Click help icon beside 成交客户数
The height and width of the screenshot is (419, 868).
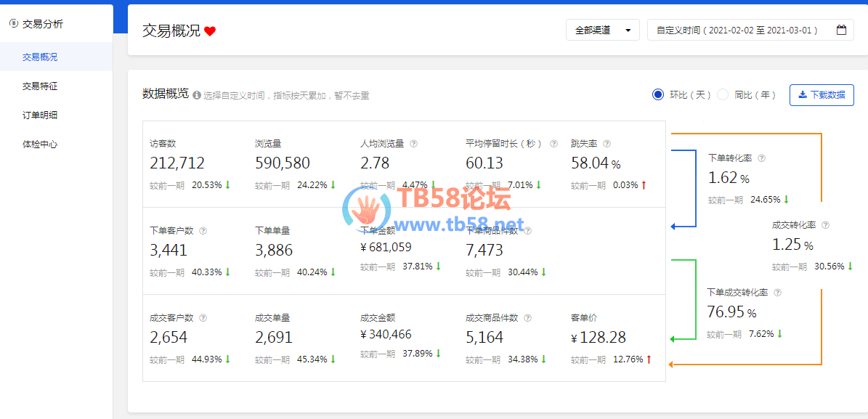203,318
